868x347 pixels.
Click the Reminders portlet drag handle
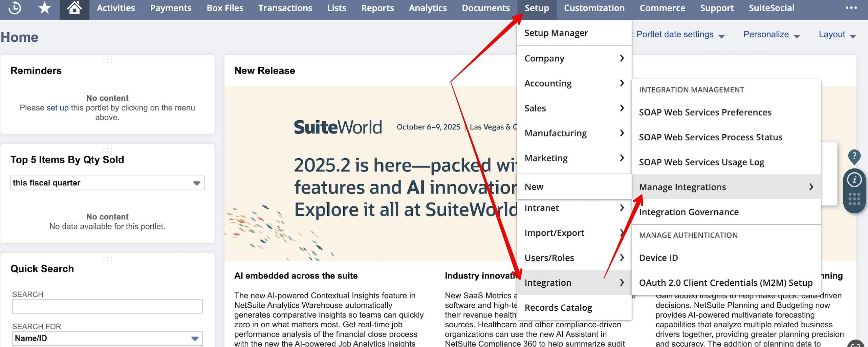tap(107, 61)
